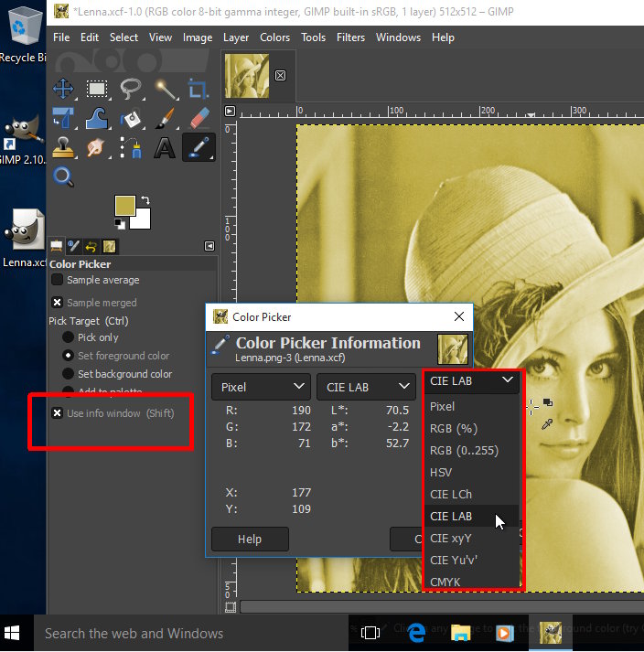Choose CMYK in the dropdown list
This screenshot has height=652, width=644.
[471, 581]
